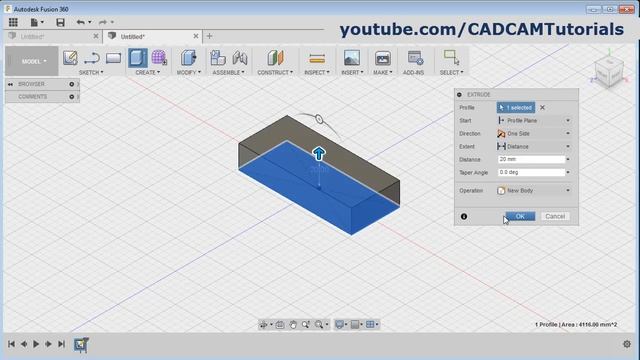Click the Distance '20 mm' field
The height and width of the screenshot is (360, 640).
tap(531, 159)
